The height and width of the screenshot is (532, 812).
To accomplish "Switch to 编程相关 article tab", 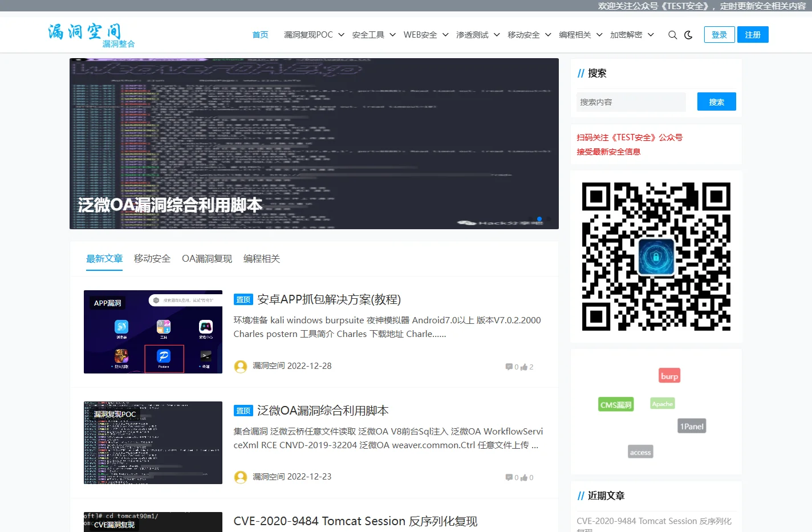I will click(x=262, y=258).
